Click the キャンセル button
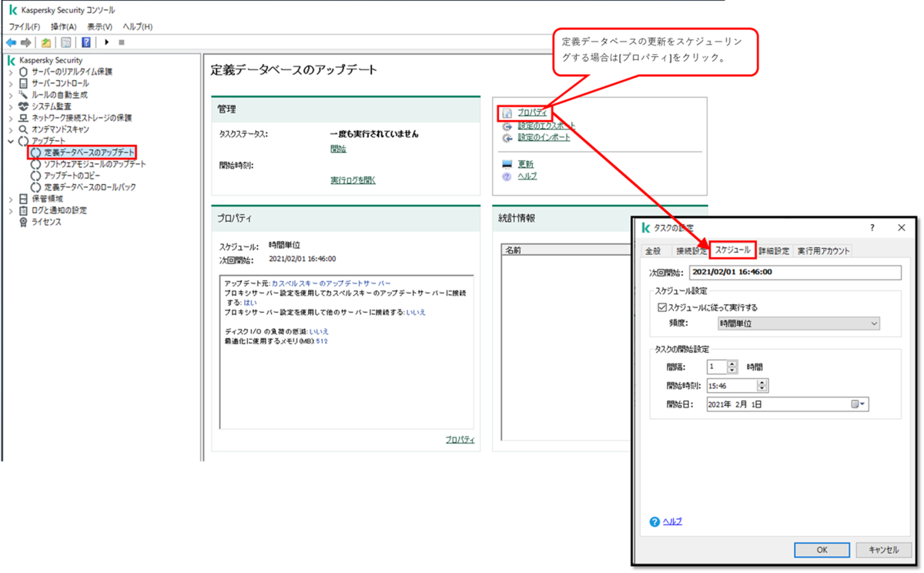 click(883, 550)
